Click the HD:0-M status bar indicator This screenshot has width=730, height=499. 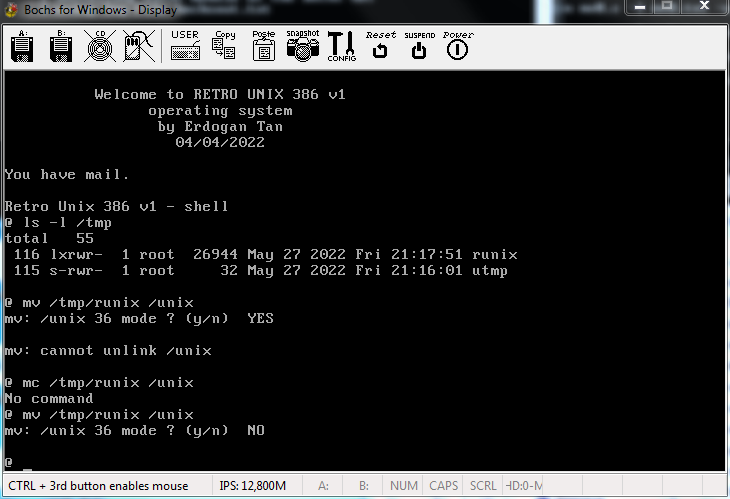point(523,486)
